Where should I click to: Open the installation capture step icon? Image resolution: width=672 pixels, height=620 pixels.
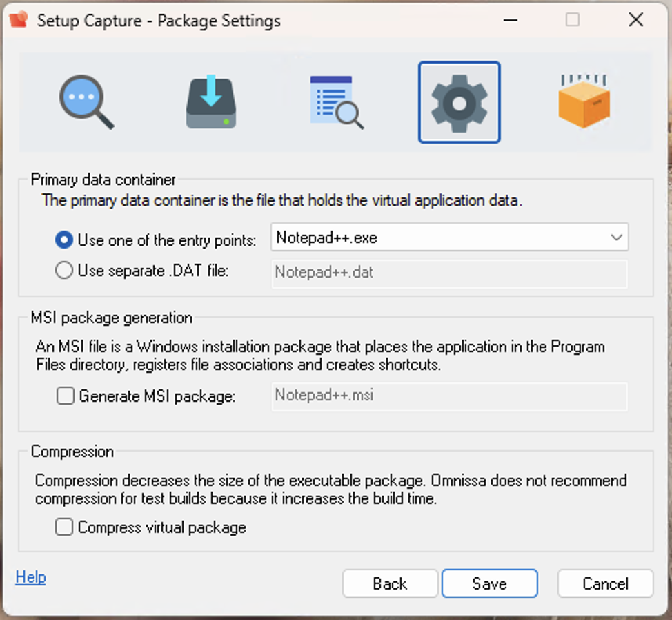[x=210, y=101]
